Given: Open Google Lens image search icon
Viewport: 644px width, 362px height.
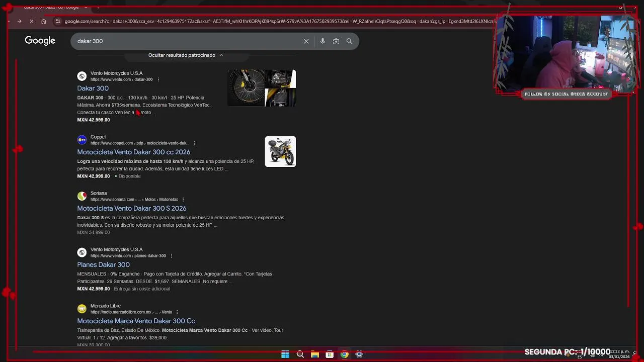Looking at the screenshot, I should click(x=336, y=41).
